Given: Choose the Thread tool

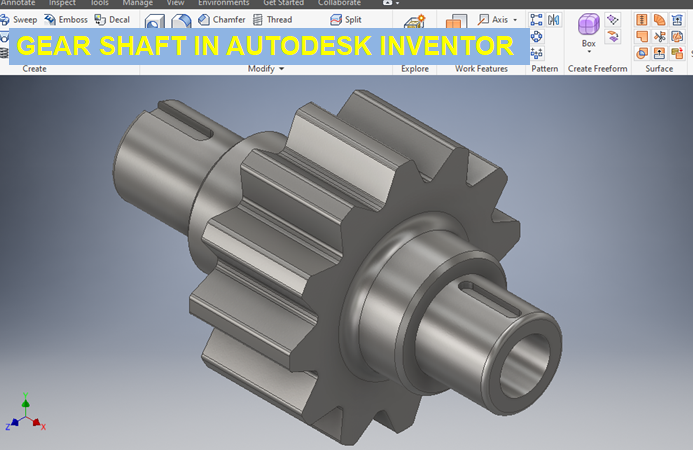Looking at the screenshot, I should 272,19.
